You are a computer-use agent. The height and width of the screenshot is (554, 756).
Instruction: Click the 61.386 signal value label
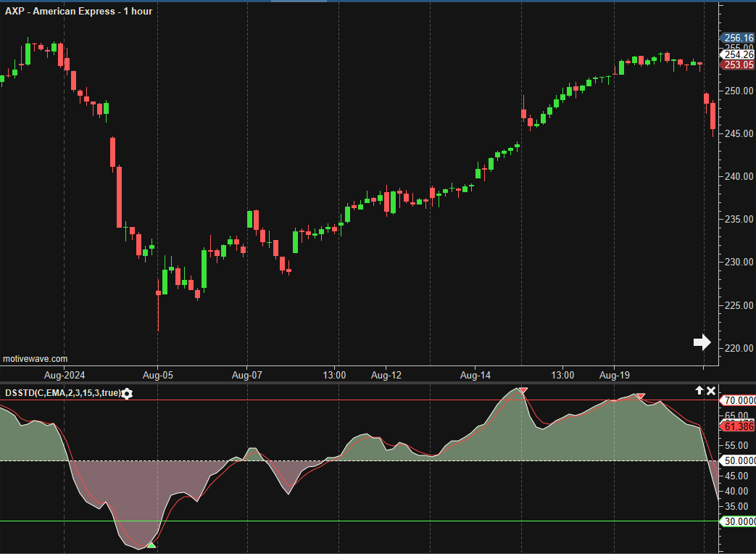coord(739,426)
